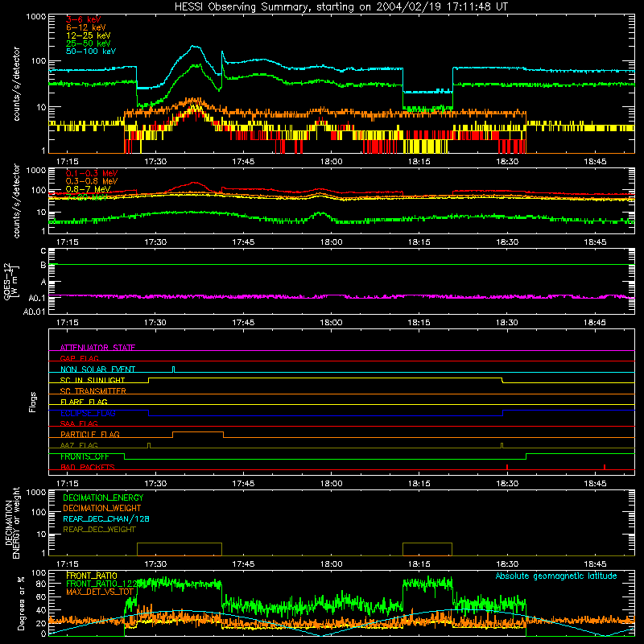
Task: Select the FRONTS_OFF flag label
Action: point(85,456)
